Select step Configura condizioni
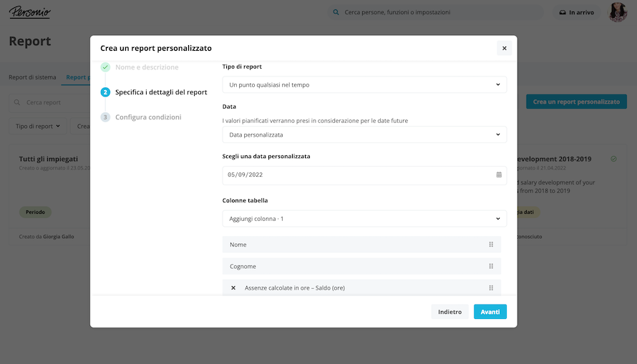637x364 pixels. point(148,117)
